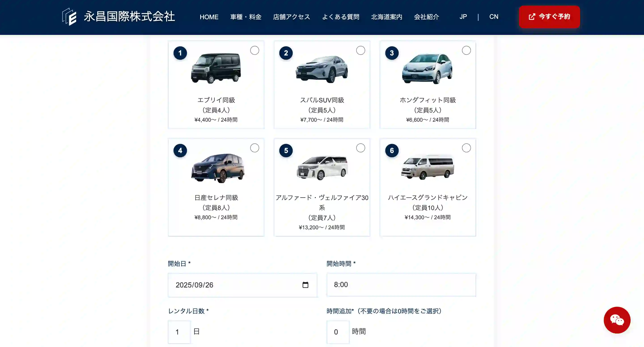Image resolution: width=644 pixels, height=347 pixels.
Task: Select the ハイエースグランドキャビン radio button
Action: click(x=466, y=148)
